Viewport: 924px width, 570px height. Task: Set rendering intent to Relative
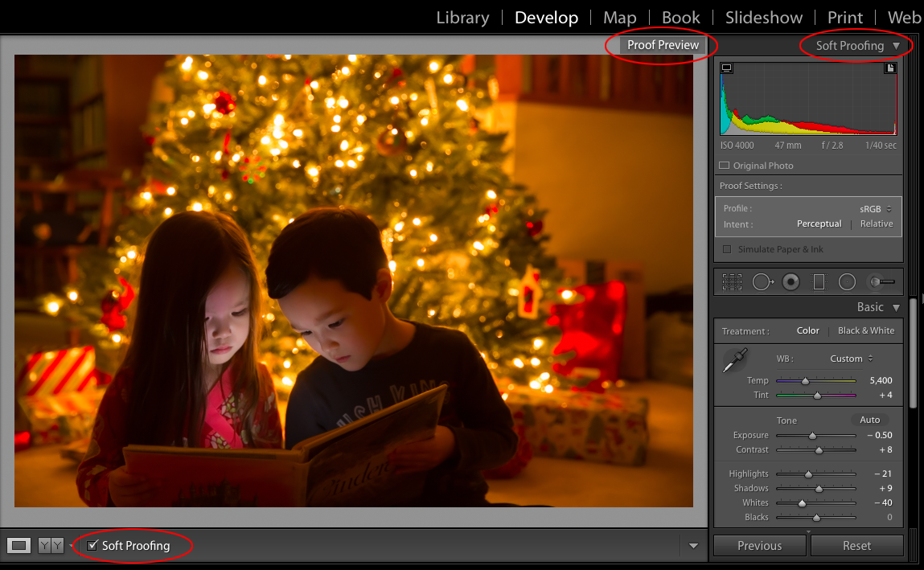876,223
